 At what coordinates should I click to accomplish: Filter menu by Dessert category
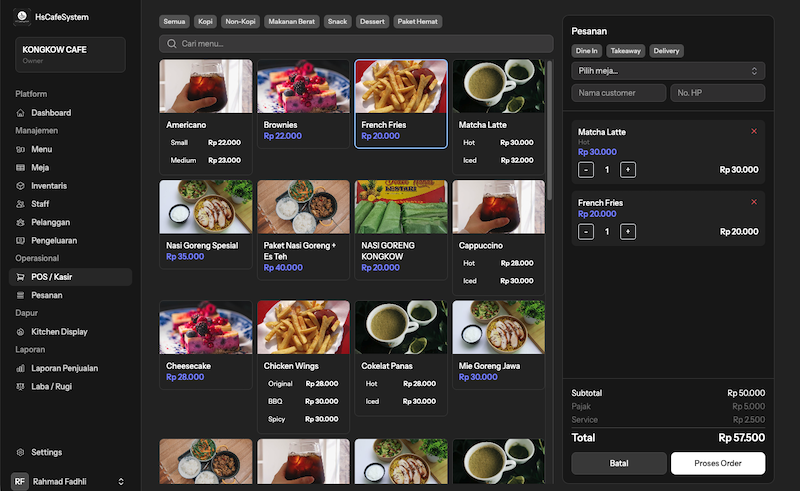click(x=372, y=22)
